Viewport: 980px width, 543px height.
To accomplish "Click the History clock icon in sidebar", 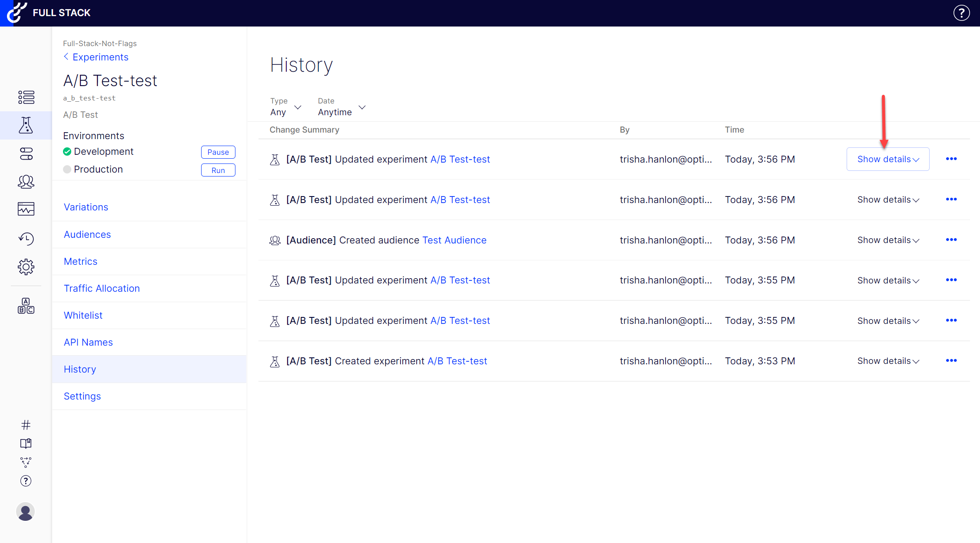I will tap(26, 238).
